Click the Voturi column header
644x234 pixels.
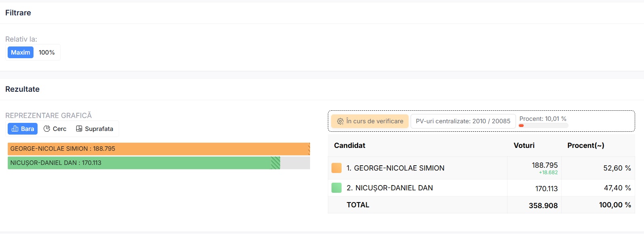coord(524,145)
